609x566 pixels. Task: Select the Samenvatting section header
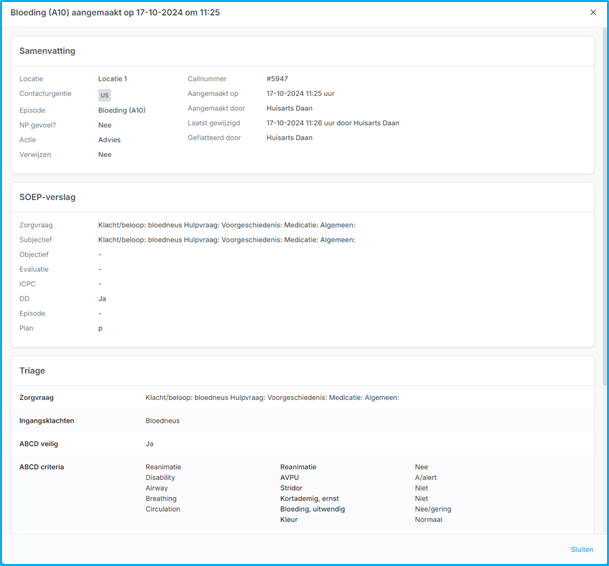[47, 51]
